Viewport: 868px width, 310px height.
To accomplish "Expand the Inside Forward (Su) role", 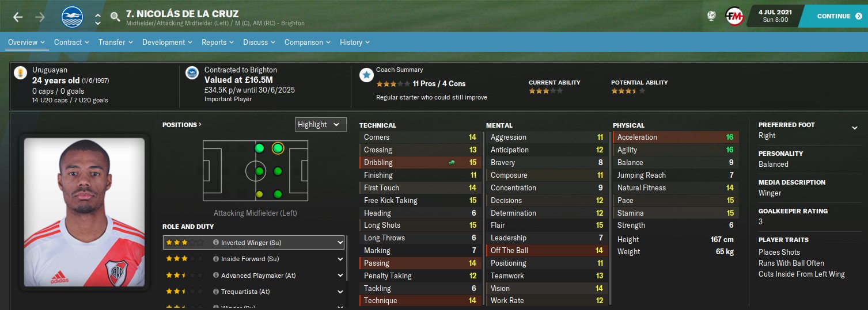I will (x=341, y=259).
